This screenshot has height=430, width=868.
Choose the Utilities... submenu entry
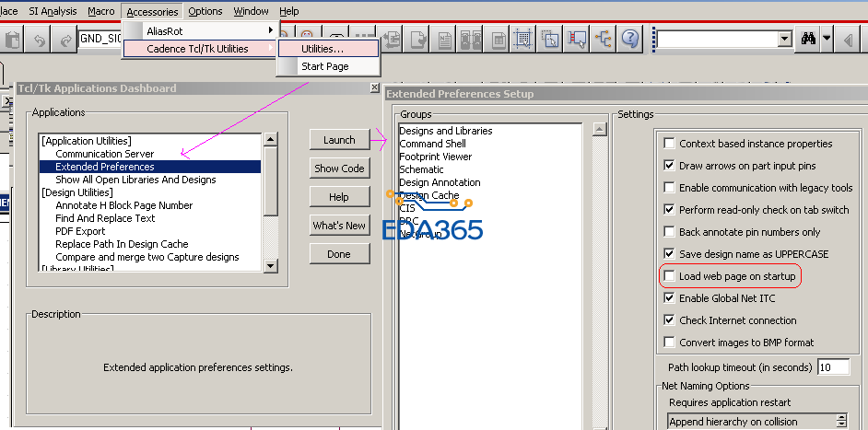pyautogui.click(x=328, y=49)
